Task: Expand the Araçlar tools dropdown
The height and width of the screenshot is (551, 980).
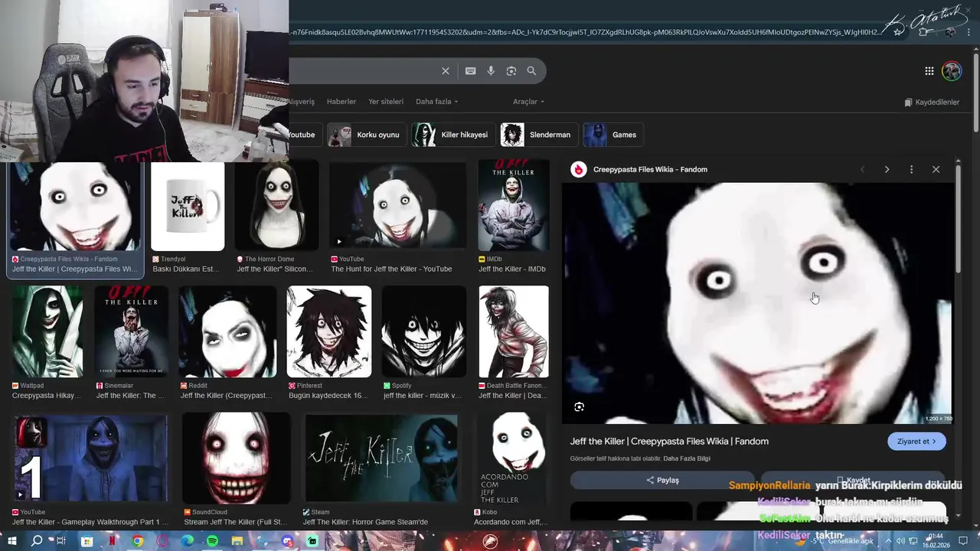Action: (x=528, y=102)
